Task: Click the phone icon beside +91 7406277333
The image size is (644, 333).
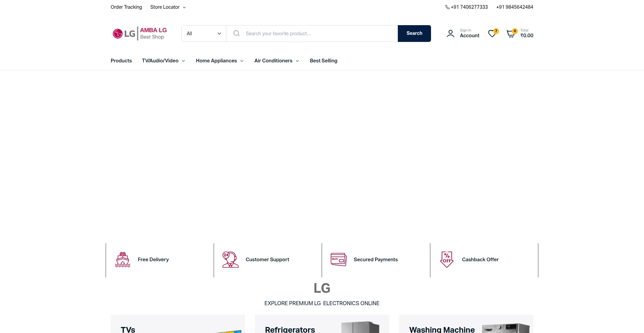Action: [x=447, y=7]
